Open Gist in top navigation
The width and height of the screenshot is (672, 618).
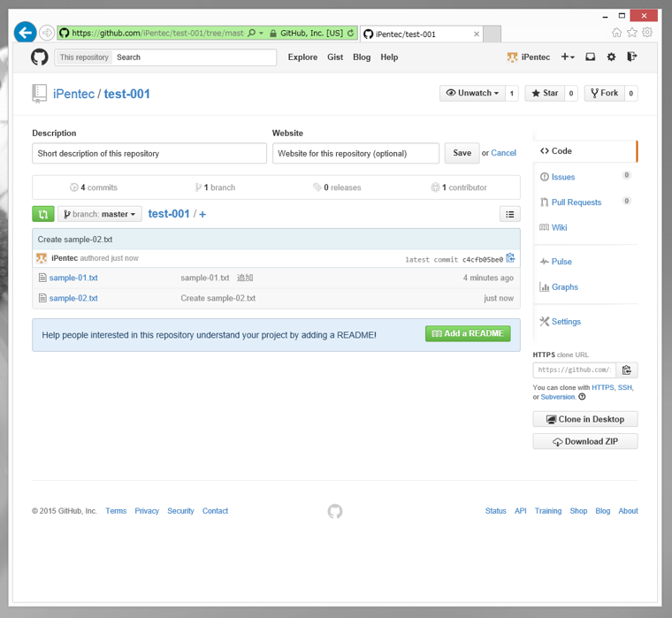point(335,57)
